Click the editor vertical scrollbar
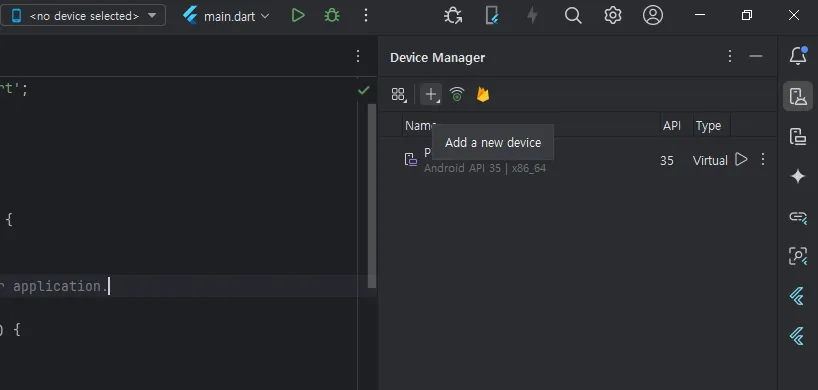Screen dimensions: 818x390 click(372, 196)
